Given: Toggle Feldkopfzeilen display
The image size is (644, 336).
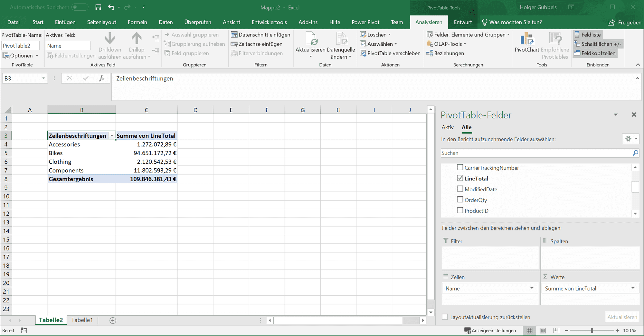Looking at the screenshot, I should pos(595,53).
